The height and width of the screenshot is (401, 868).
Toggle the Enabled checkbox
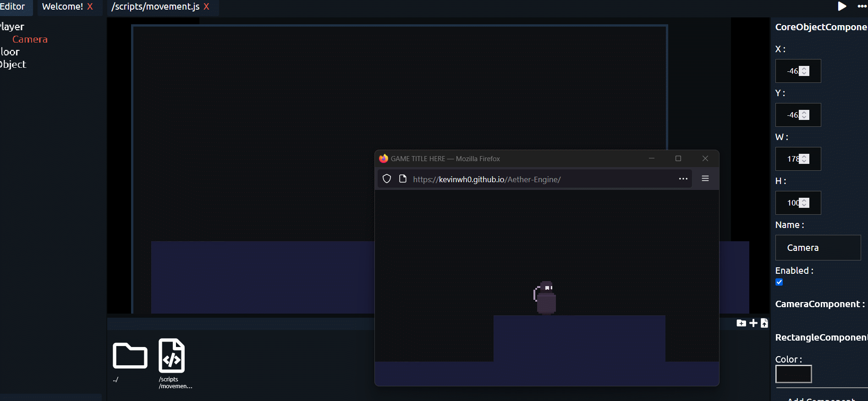pos(779,282)
